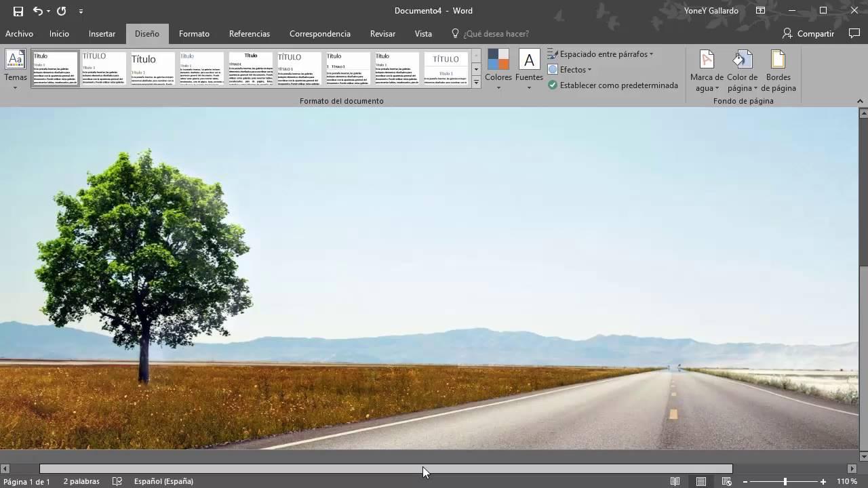Click the 2 palabras word count
The image size is (868, 488).
click(81, 481)
